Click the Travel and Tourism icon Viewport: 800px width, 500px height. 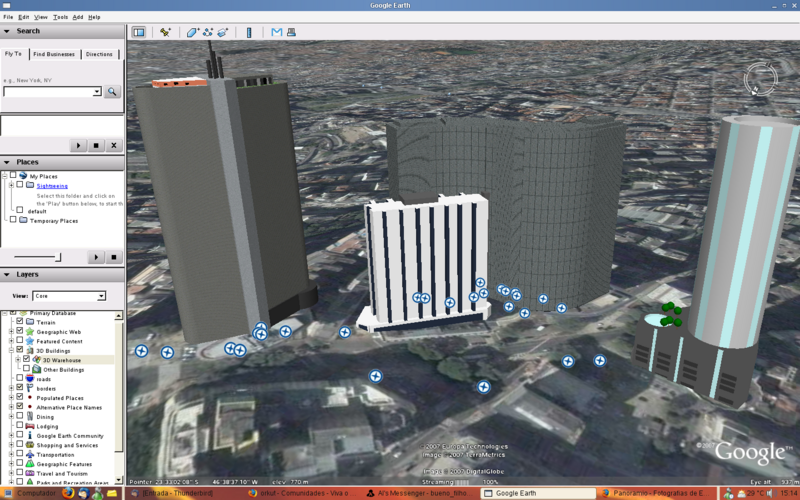click(x=30, y=473)
